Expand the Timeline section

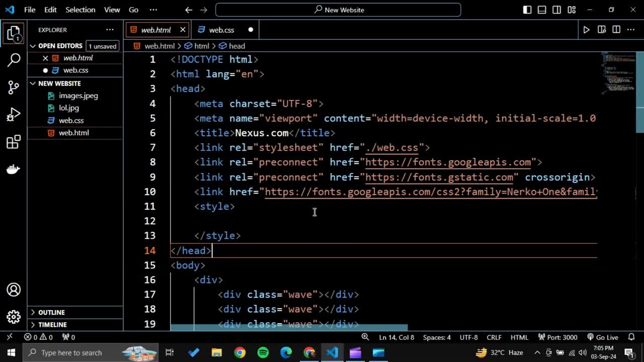point(52,325)
